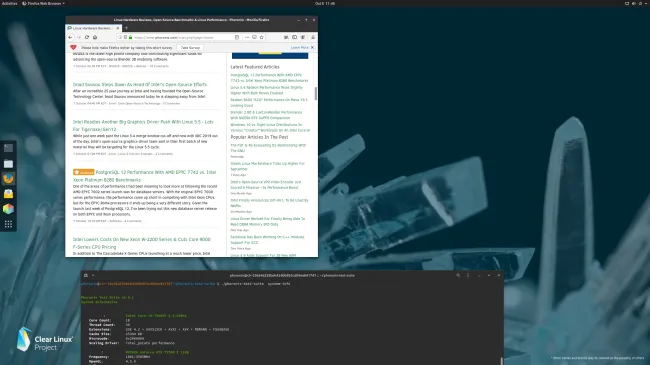
Task: Open Intel Lowers Costs Xeon W-2200 article
Action: [x=142, y=243]
